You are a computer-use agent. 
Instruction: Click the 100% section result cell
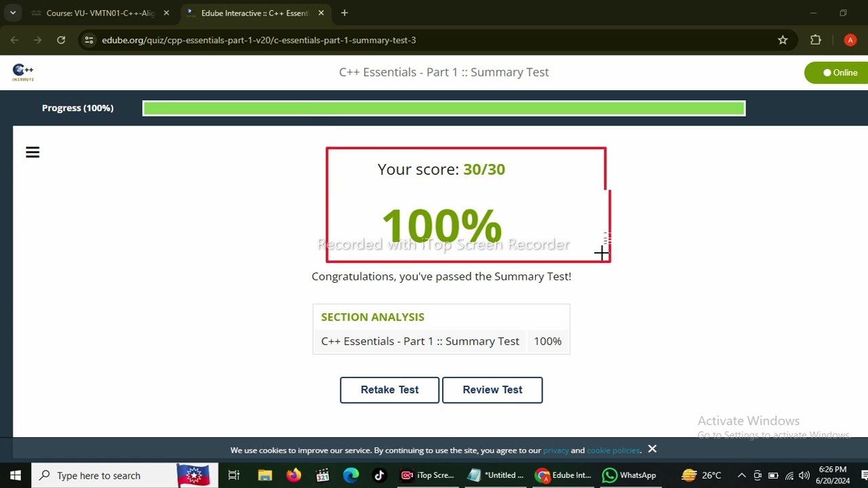pyautogui.click(x=548, y=342)
